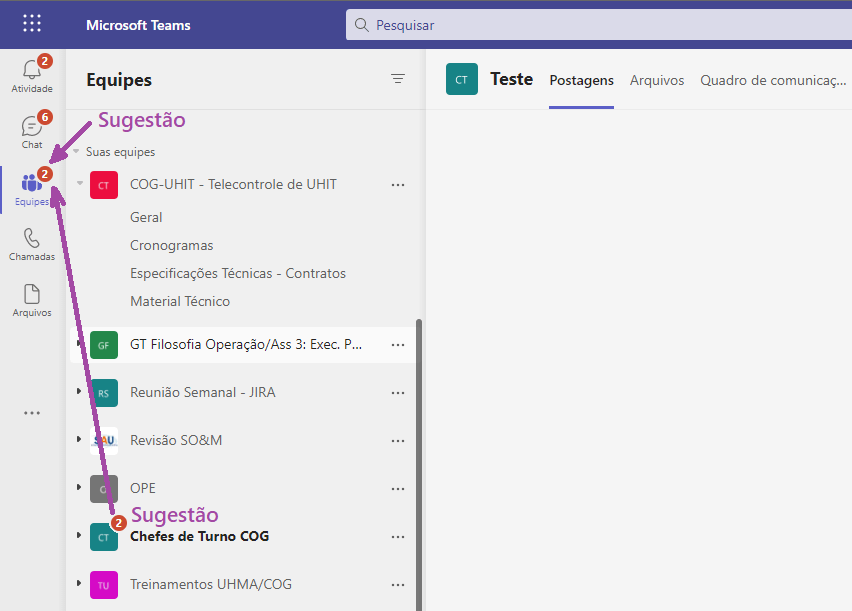Click the magenta TU team avatar
The height and width of the screenshot is (611, 852).
pos(104,585)
